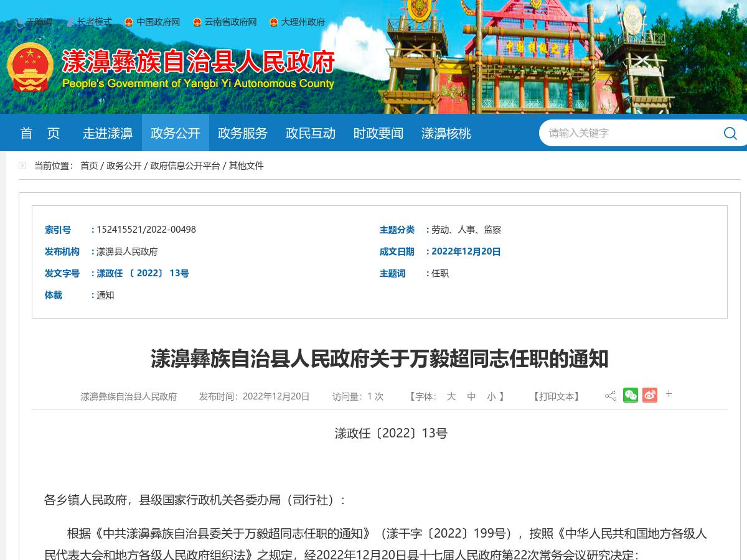Switch to the 漾濞核桃 section
747x560 pixels.
[446, 133]
